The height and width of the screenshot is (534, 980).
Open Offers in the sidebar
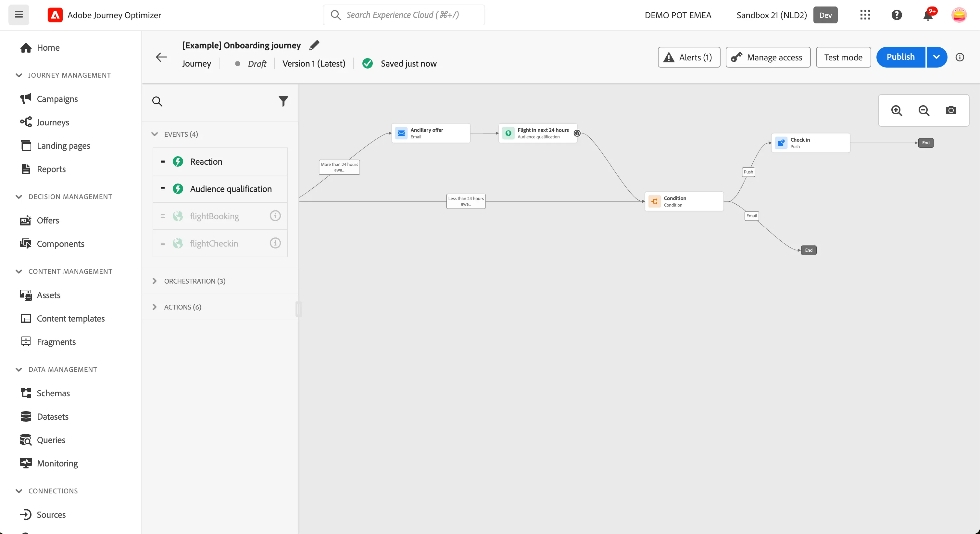coord(47,220)
